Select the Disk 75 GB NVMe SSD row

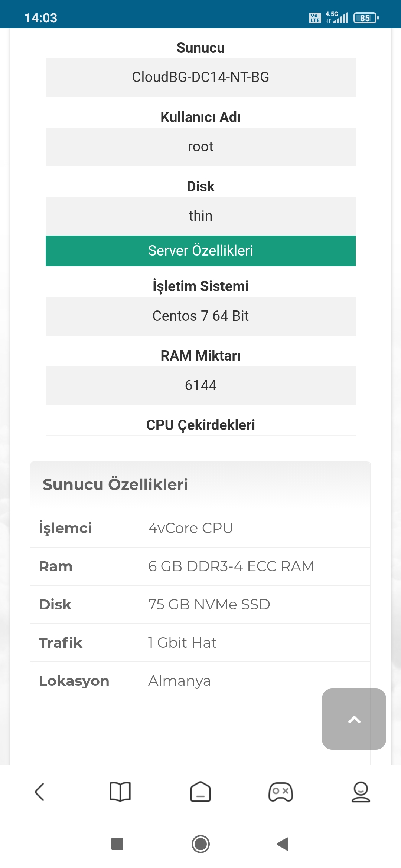click(200, 605)
